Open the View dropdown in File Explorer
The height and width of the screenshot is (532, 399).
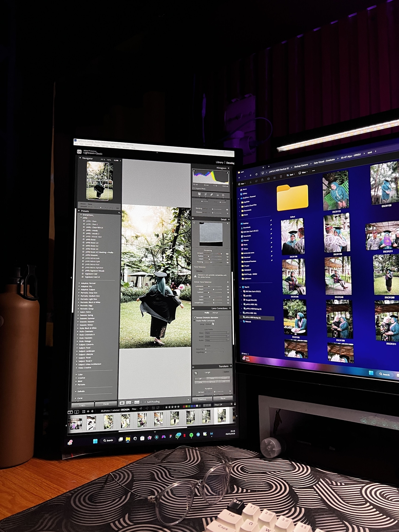pos(303,173)
